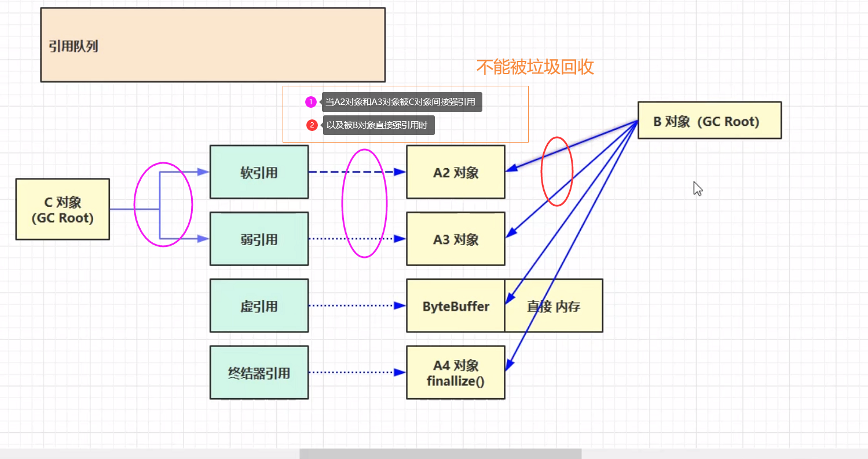Select the 弱引用 box
Viewport: 868px width, 459px height.
click(259, 239)
